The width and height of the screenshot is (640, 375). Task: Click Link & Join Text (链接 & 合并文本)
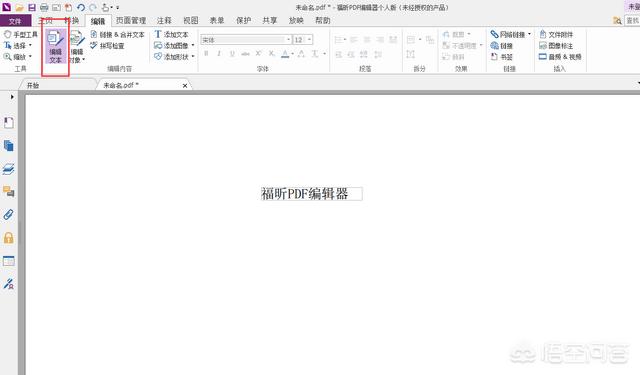point(118,35)
